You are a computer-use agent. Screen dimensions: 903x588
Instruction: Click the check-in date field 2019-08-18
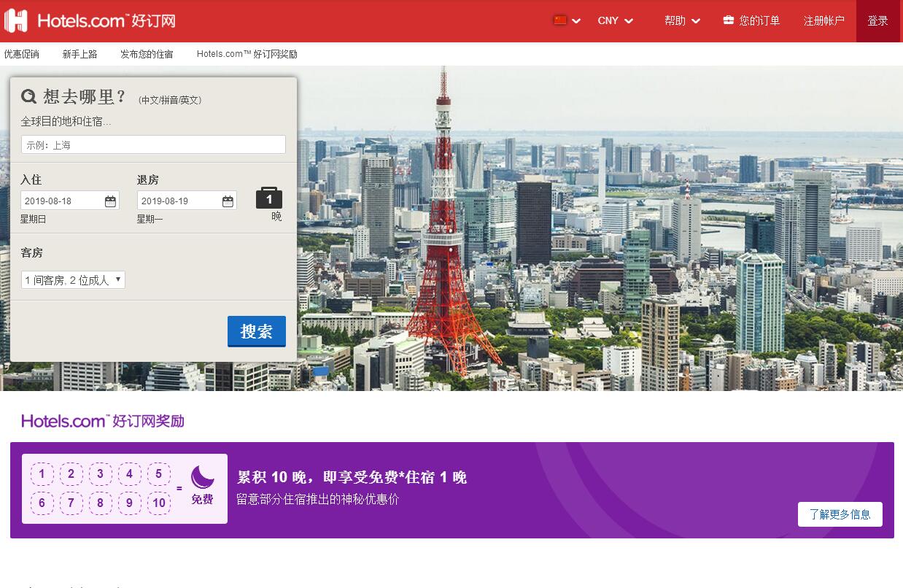62,201
